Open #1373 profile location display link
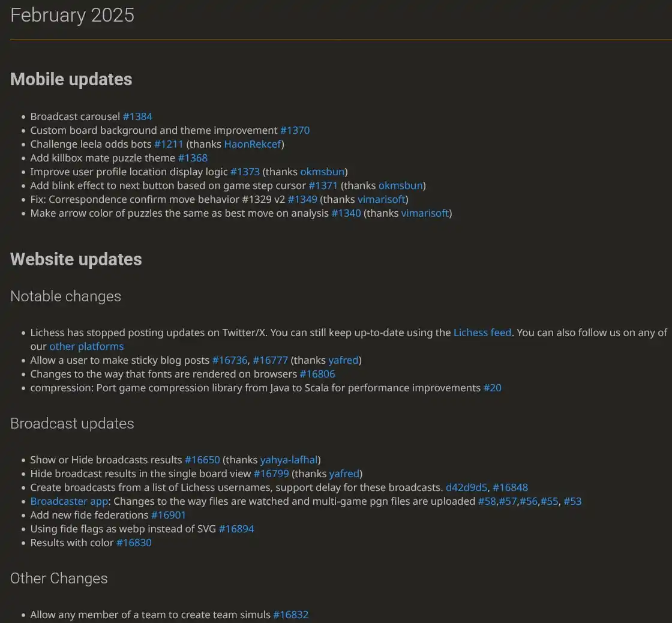672x623 pixels. click(245, 172)
